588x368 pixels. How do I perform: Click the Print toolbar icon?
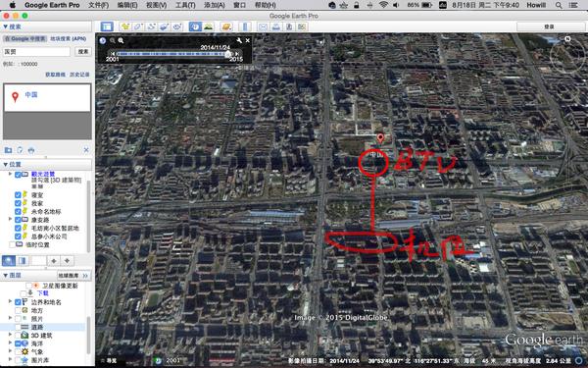tap(276, 26)
